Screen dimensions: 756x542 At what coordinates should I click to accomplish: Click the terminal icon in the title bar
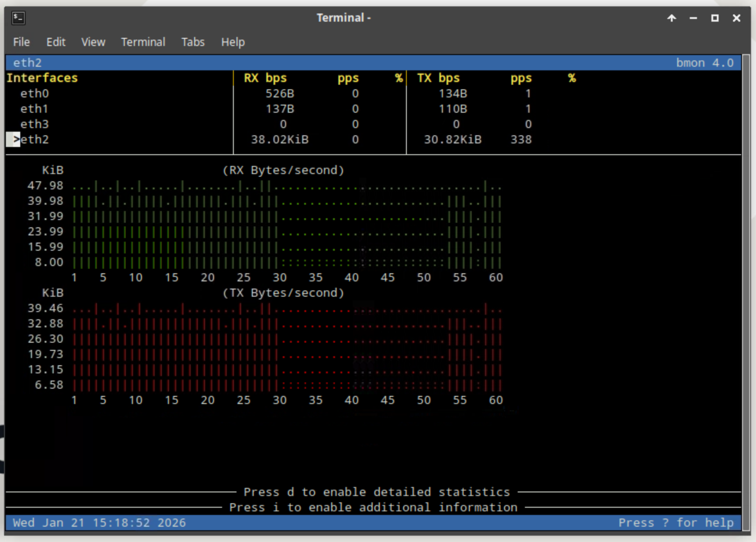click(18, 18)
